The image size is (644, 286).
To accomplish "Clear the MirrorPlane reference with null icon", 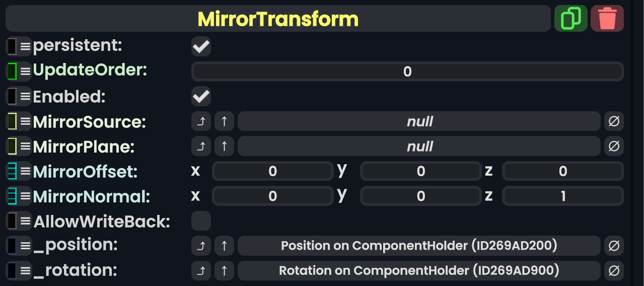I will (x=614, y=147).
